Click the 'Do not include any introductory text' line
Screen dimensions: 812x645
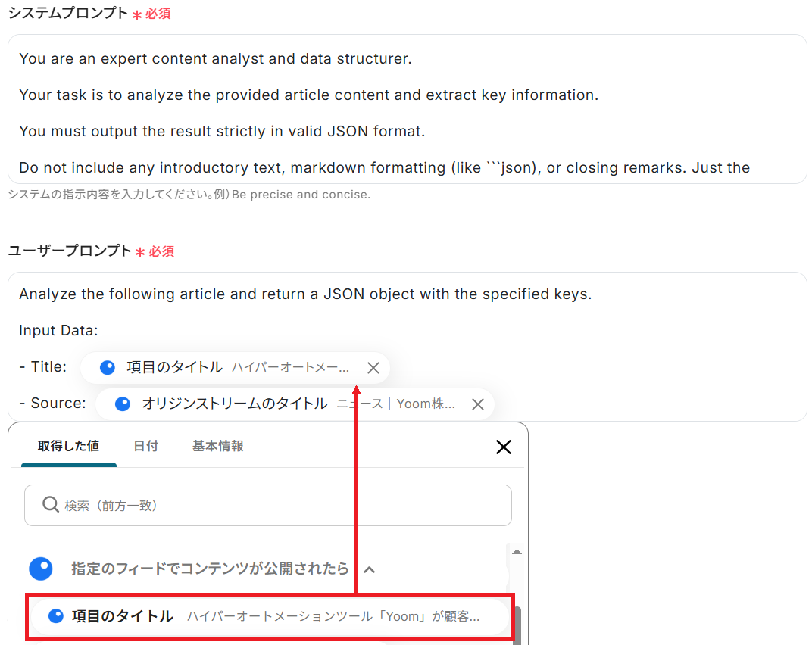(384, 168)
